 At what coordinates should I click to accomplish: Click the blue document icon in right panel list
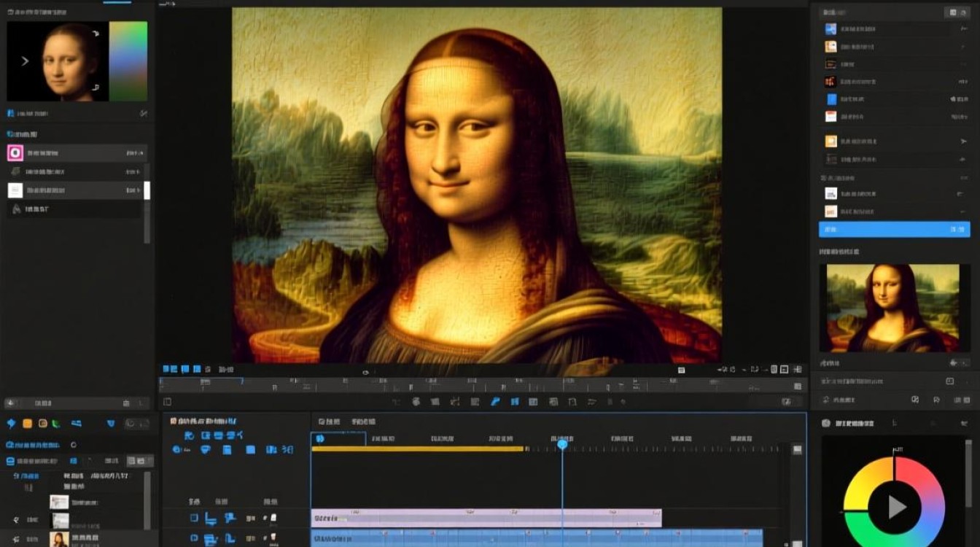(x=831, y=99)
